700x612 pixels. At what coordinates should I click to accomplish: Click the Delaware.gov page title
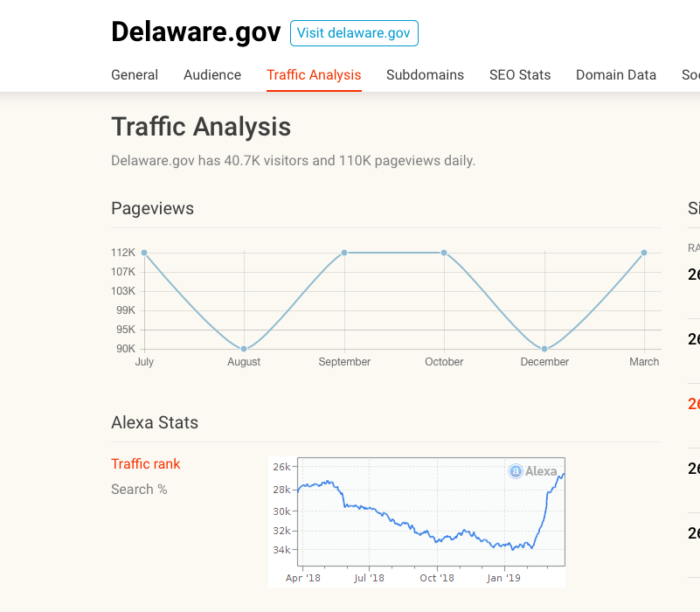tap(196, 32)
